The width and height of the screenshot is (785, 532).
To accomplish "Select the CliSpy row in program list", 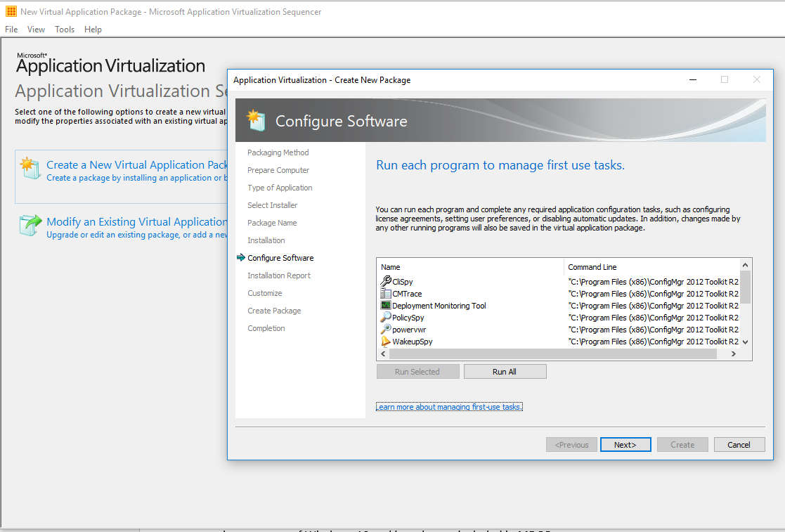I will point(559,281).
